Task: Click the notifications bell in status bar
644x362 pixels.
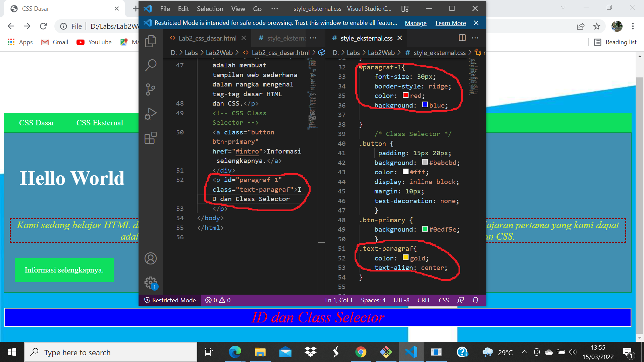Action: point(476,300)
